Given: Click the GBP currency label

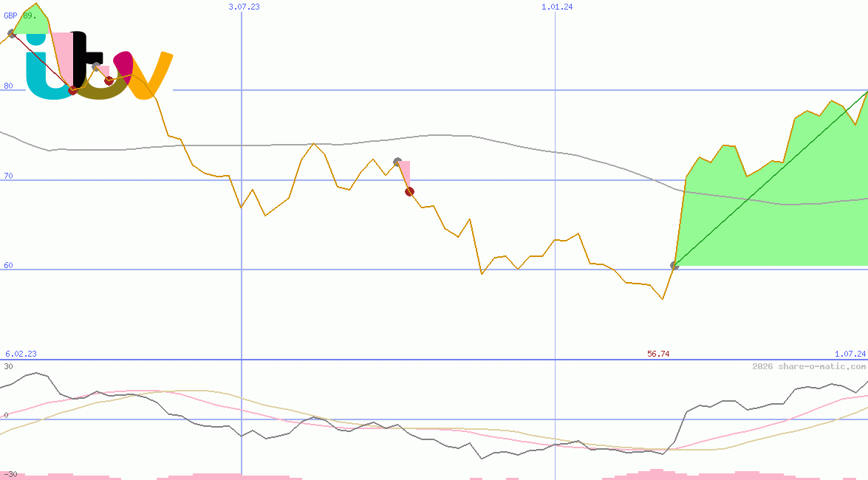Looking at the screenshot, I should pyautogui.click(x=11, y=16).
